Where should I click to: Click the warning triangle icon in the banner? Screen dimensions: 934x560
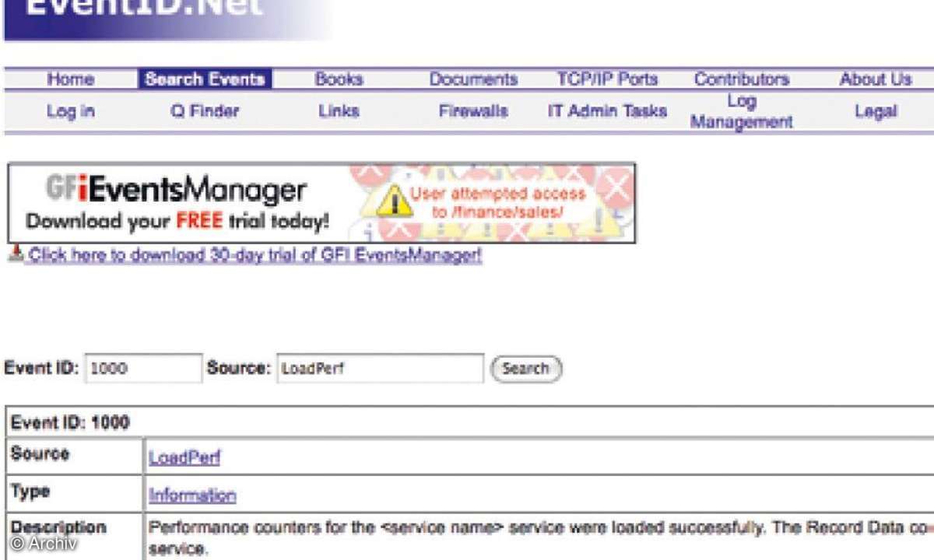[x=394, y=201]
